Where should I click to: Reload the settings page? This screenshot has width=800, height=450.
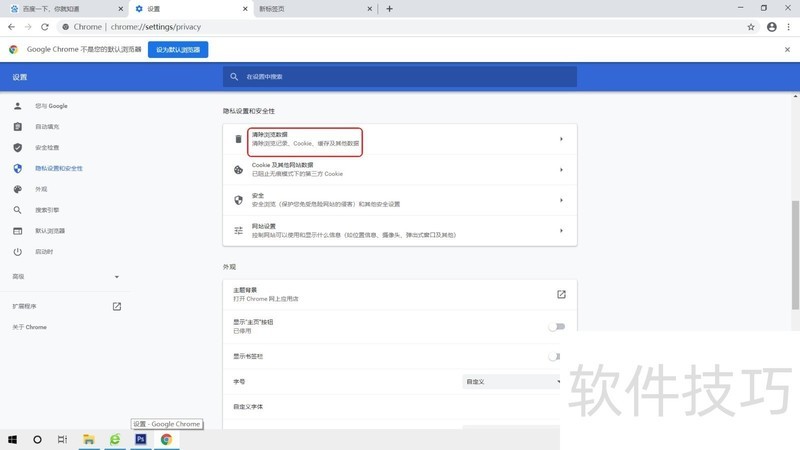tap(45, 27)
